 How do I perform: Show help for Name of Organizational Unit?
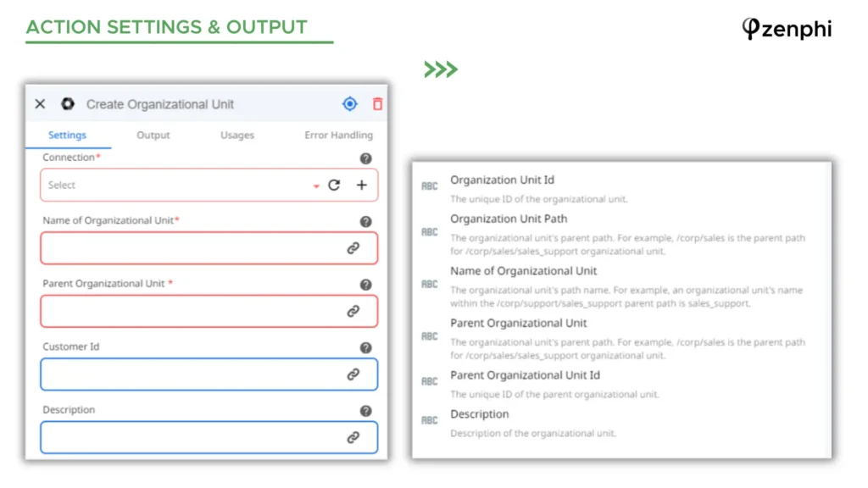coord(366,222)
